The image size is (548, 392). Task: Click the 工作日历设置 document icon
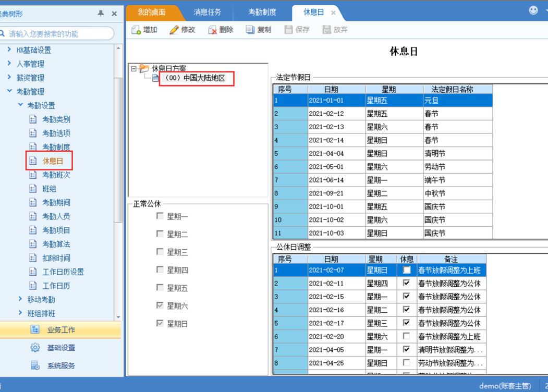pos(33,272)
